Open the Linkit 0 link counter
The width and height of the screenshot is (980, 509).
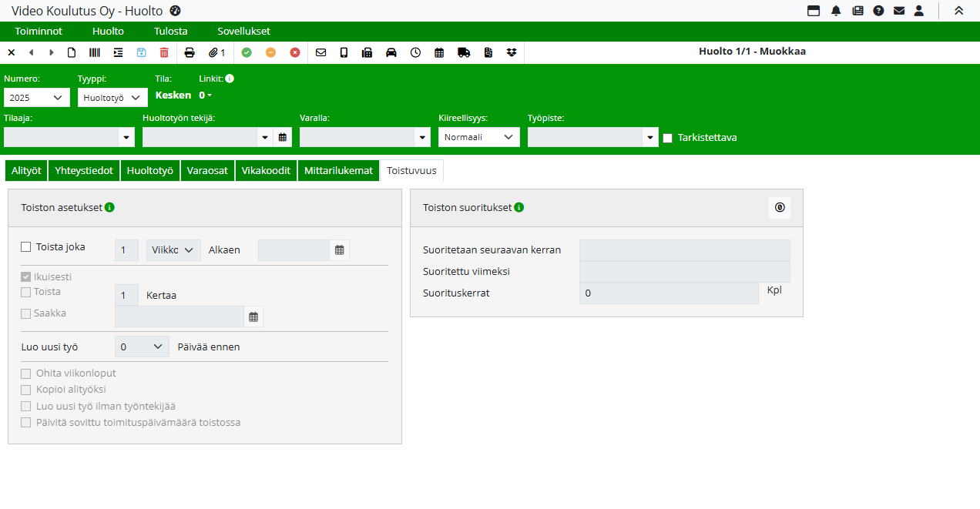205,95
